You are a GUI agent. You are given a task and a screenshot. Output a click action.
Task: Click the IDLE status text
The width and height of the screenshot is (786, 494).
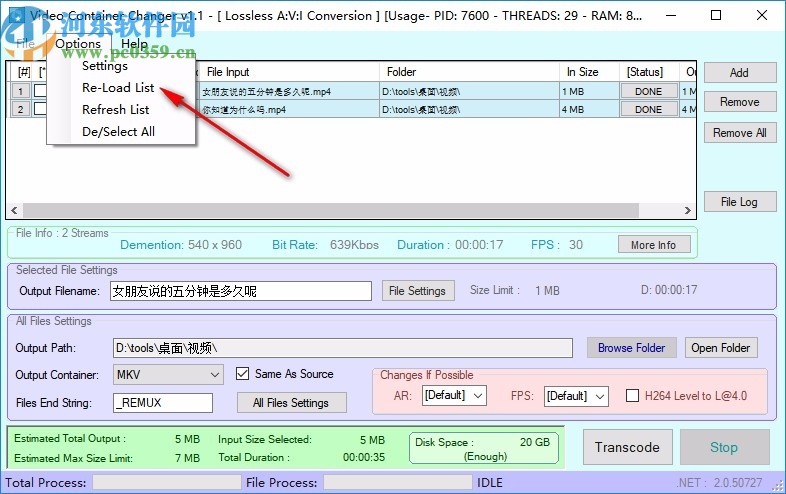tap(490, 482)
